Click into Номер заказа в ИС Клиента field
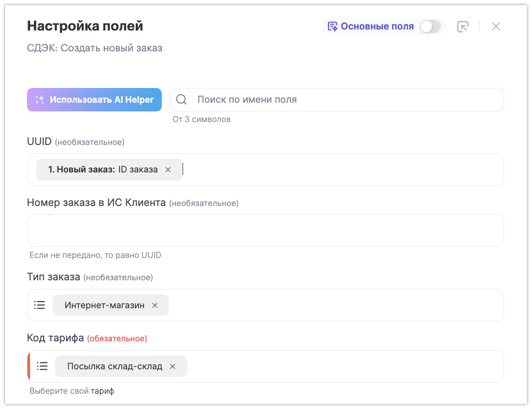The image size is (532, 409). (265, 230)
